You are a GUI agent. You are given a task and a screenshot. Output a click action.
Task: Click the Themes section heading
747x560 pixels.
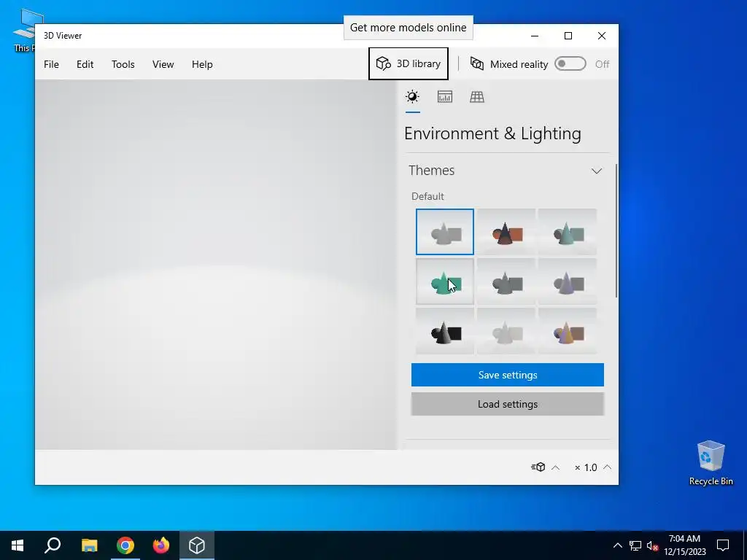coord(432,171)
